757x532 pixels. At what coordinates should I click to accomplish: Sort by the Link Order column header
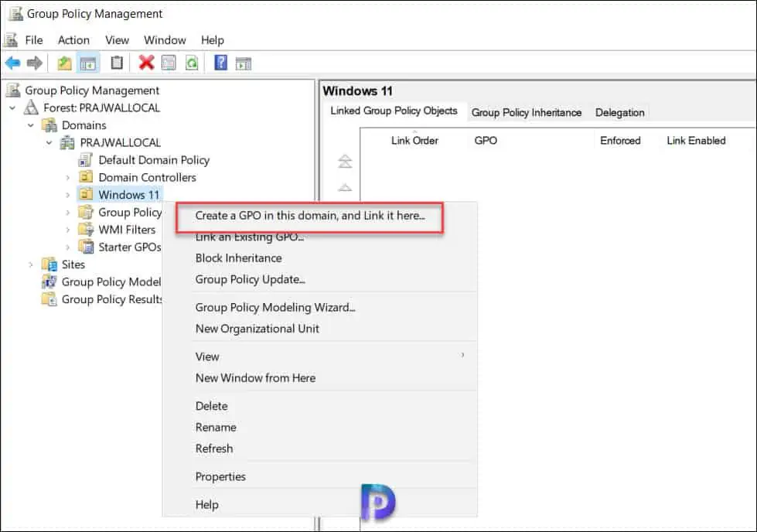414,141
